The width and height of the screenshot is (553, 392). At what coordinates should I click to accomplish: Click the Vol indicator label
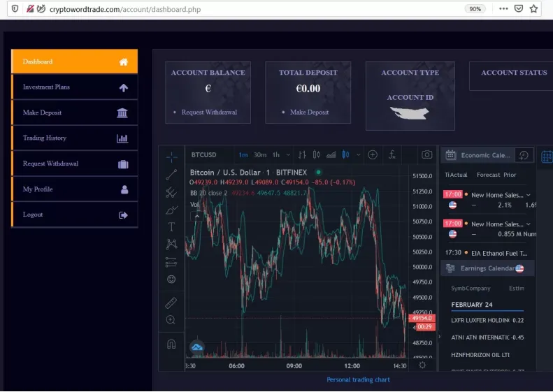click(194, 205)
